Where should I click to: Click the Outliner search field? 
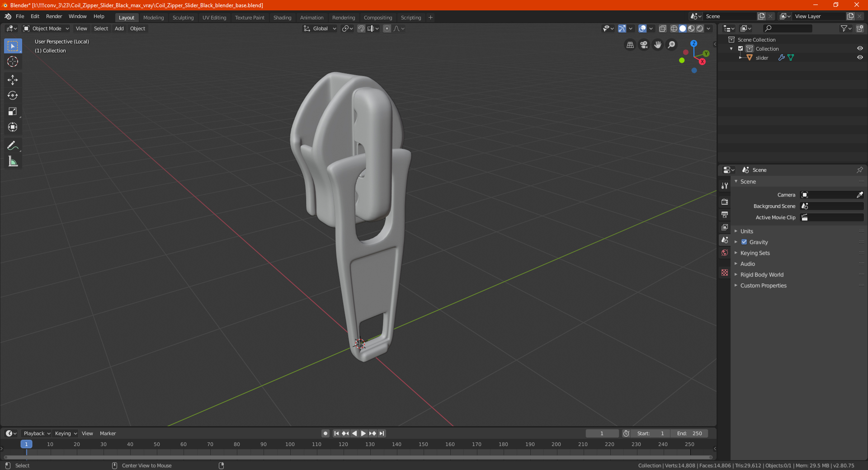click(788, 28)
